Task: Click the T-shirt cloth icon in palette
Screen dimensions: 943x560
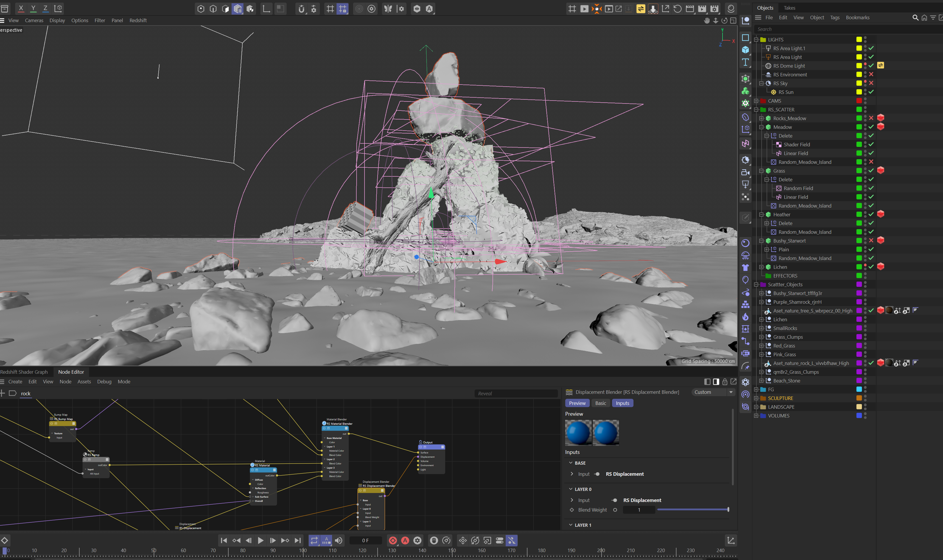Action: (x=745, y=268)
